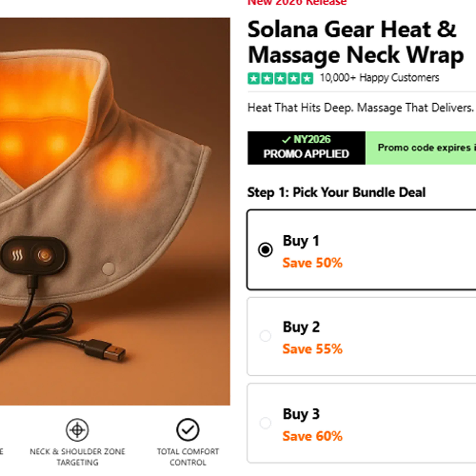Click the fifth green rating star
Viewport: 476px width, 476px height.
[x=307, y=79]
